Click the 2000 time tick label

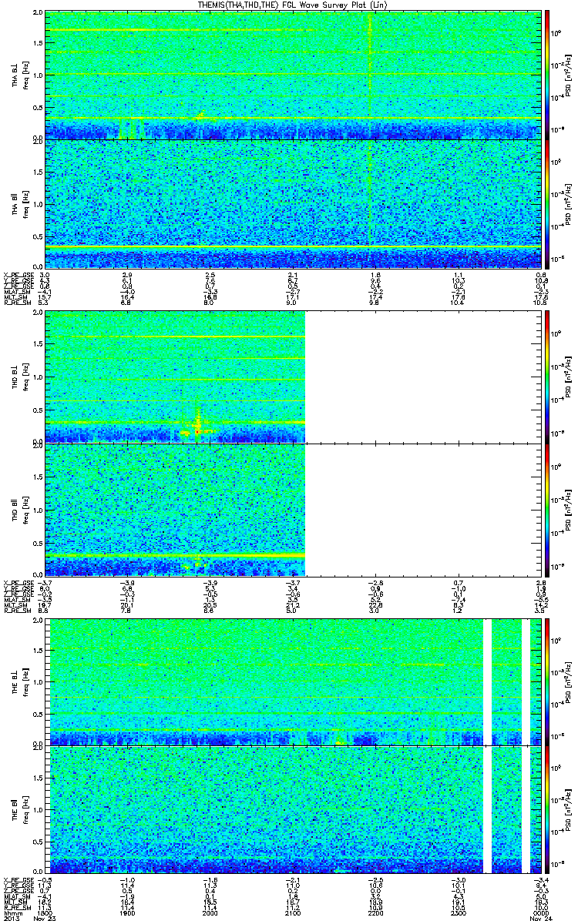point(210,912)
